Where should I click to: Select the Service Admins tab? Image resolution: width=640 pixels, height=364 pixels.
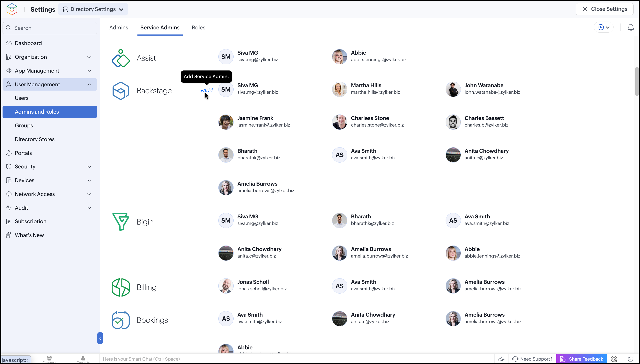[160, 28]
